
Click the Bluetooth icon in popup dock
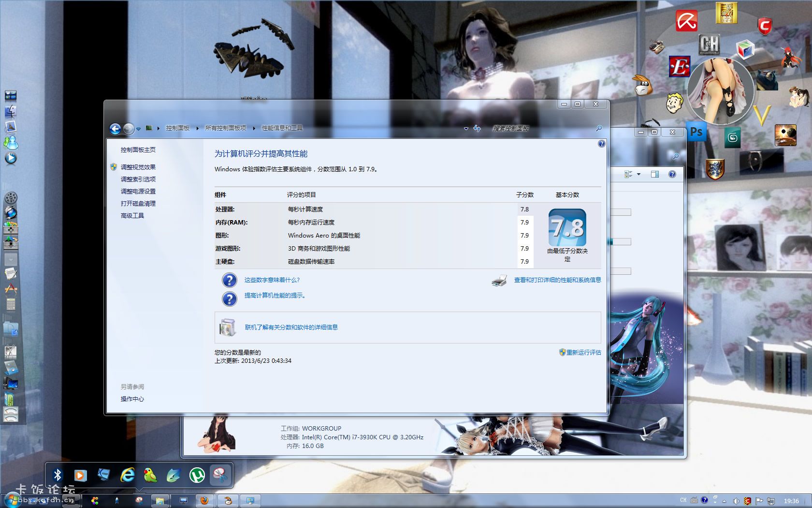(58, 476)
